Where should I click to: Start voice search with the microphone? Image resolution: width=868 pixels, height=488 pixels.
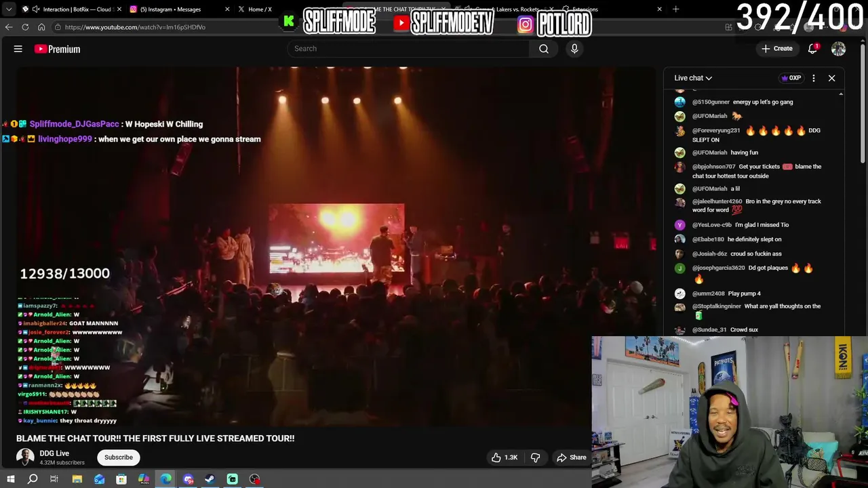pos(574,49)
